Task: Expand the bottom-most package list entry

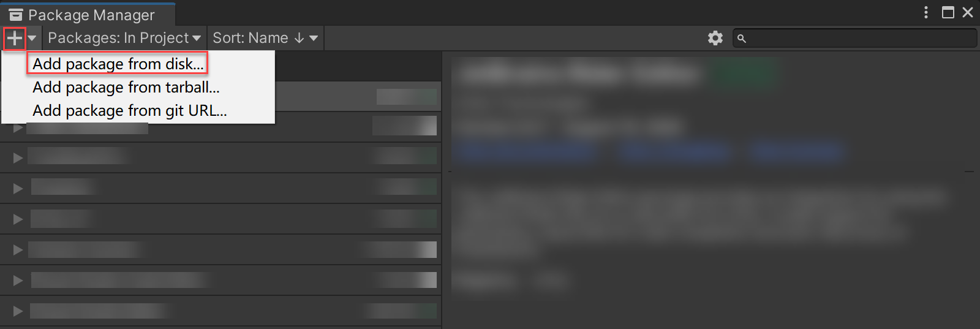Action: coord(18,311)
